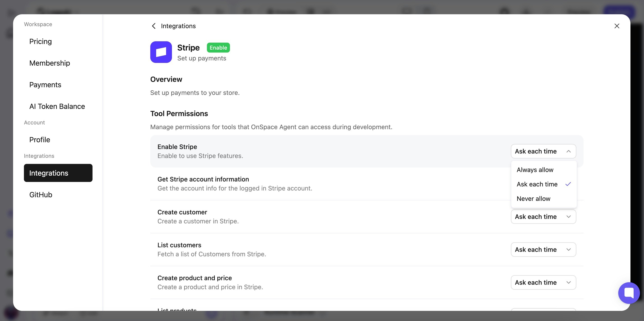Open the GitHub integration settings

coord(41,195)
